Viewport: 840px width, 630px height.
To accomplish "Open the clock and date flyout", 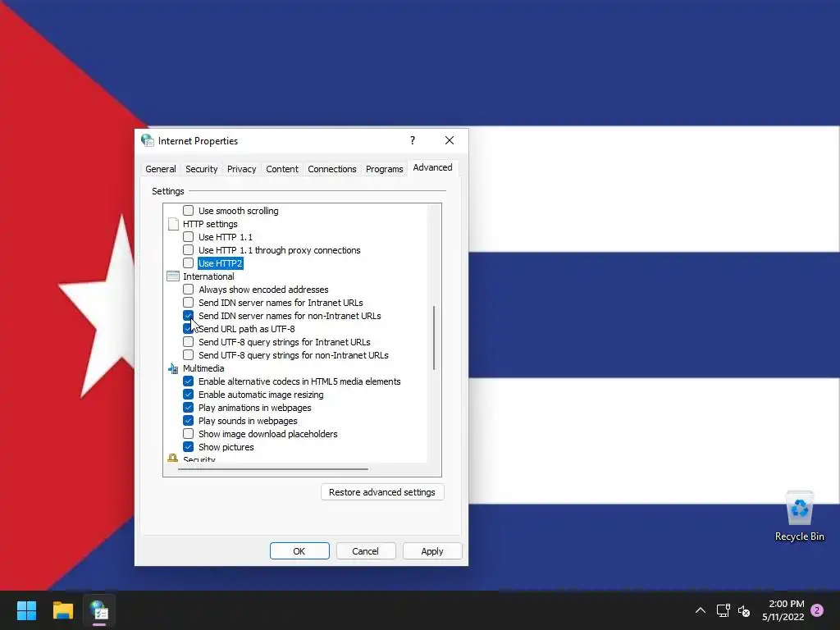I will 783,610.
